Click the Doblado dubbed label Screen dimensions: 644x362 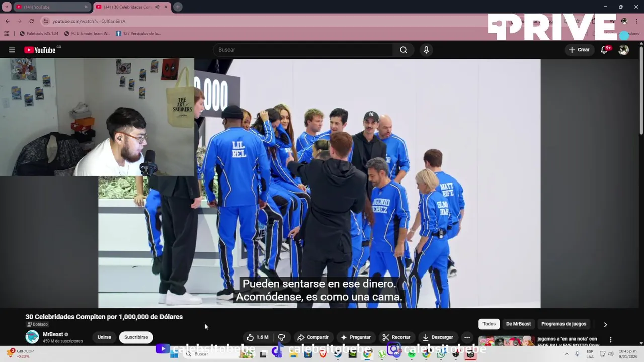37,325
